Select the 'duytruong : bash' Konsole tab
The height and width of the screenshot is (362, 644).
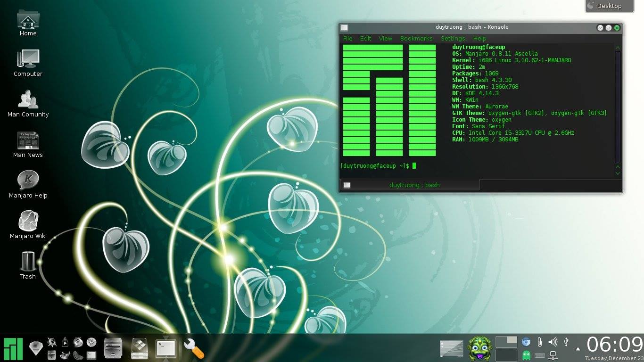pyautogui.click(x=409, y=185)
